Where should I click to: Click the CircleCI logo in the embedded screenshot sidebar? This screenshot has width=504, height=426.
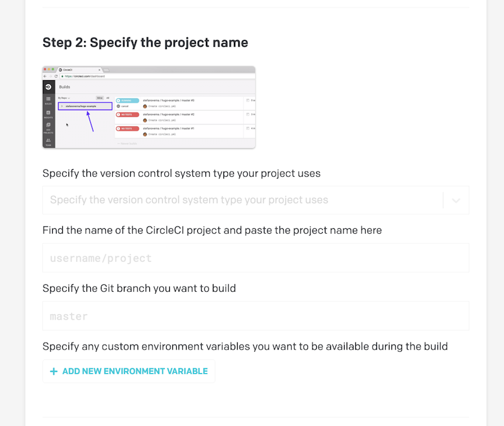48,86
